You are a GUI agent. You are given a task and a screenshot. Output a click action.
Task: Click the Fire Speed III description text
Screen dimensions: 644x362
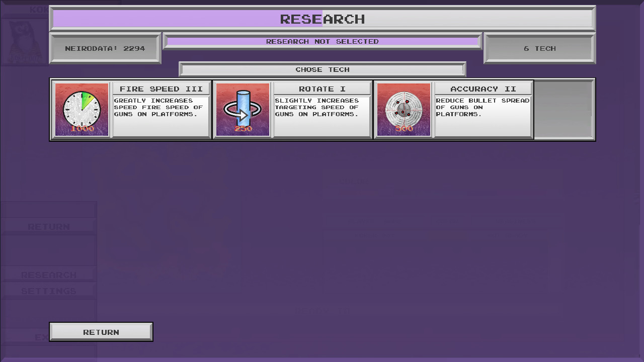(x=158, y=108)
